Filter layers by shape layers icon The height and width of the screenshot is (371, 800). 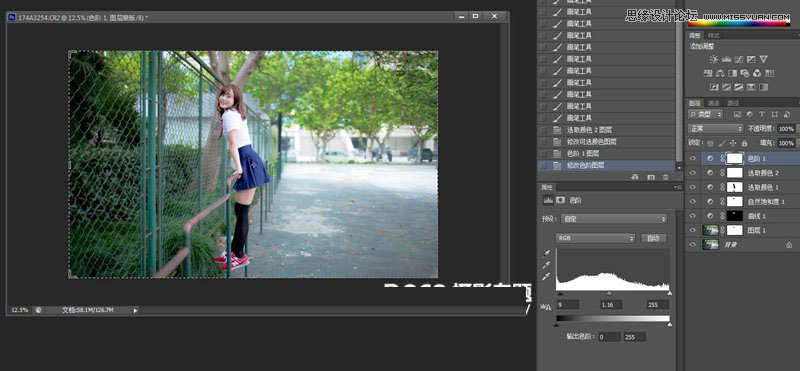[774, 114]
